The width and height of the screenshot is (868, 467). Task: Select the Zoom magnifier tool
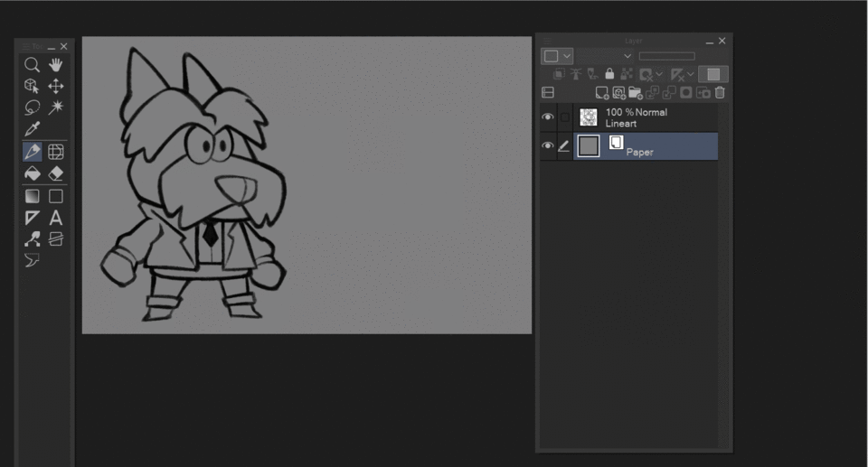pos(33,65)
